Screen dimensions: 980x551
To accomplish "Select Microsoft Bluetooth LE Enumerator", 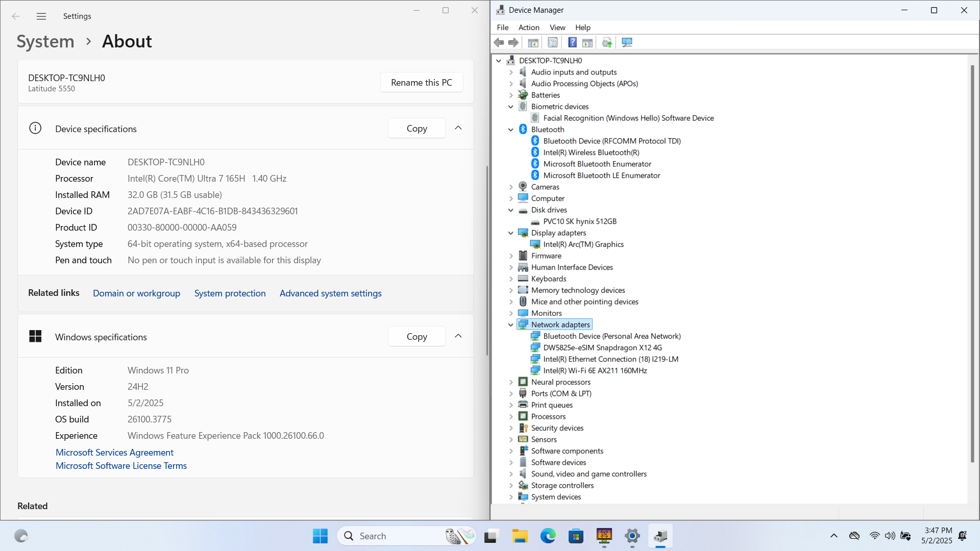I will pos(601,176).
